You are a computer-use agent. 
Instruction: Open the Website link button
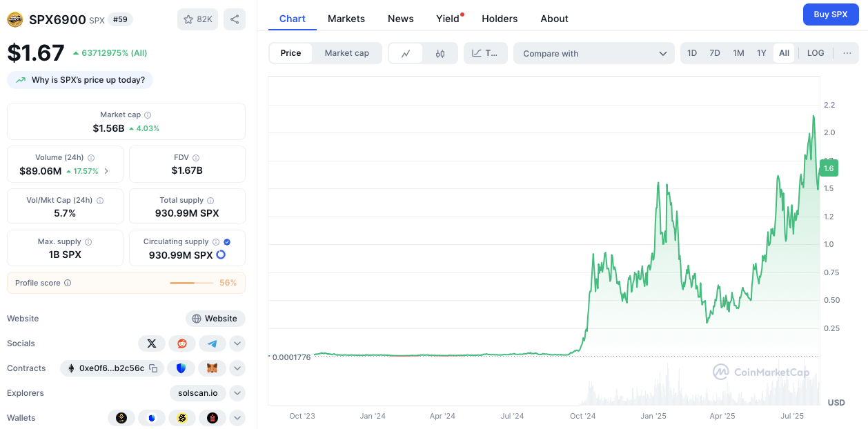(x=215, y=319)
